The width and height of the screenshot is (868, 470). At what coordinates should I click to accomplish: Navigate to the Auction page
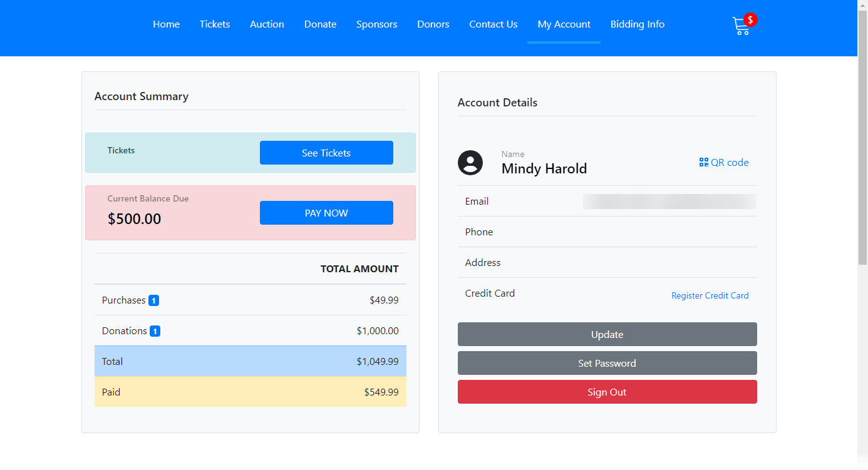pos(267,24)
